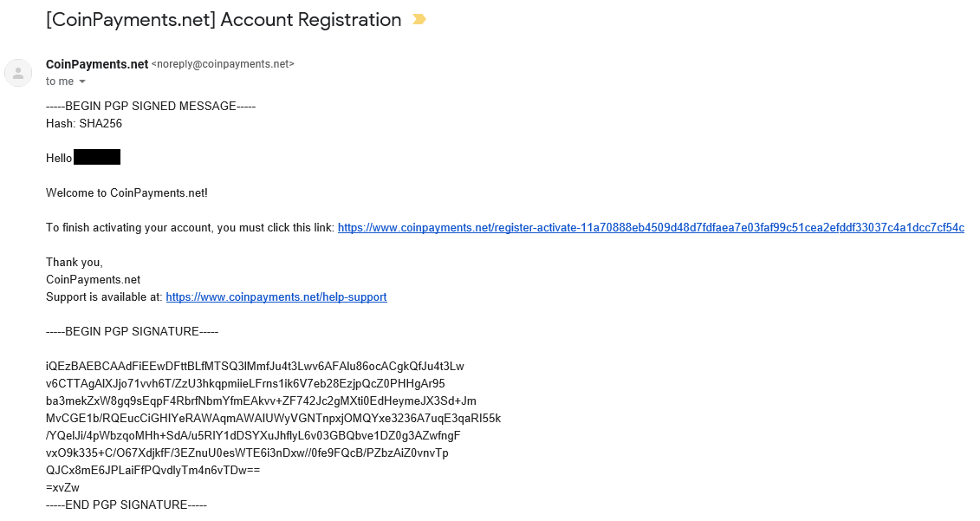Click the sender's profile avatar icon
Screen dimensions: 980x521
[18, 73]
